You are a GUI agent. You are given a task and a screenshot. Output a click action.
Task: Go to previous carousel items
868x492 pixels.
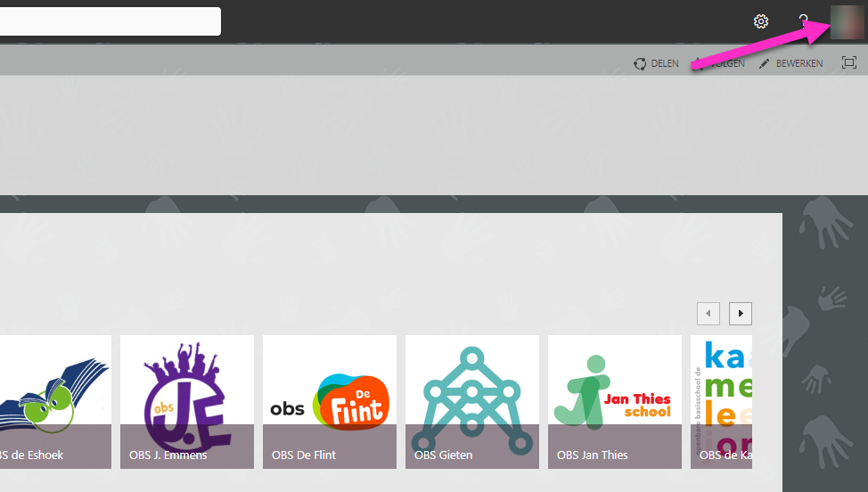click(x=708, y=314)
